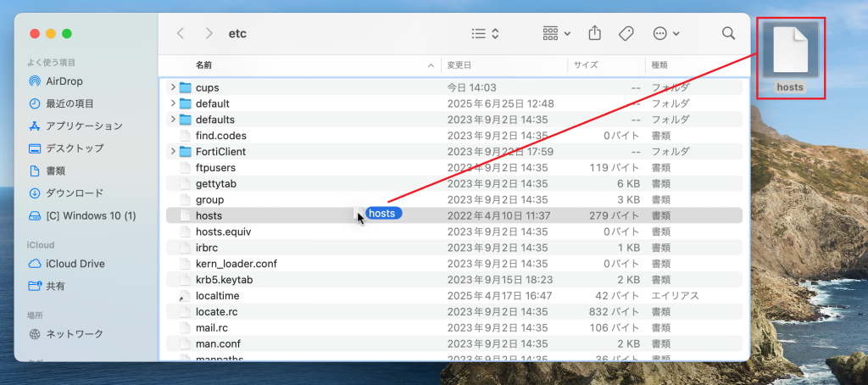Select the hosts.equiv file

[454, 232]
